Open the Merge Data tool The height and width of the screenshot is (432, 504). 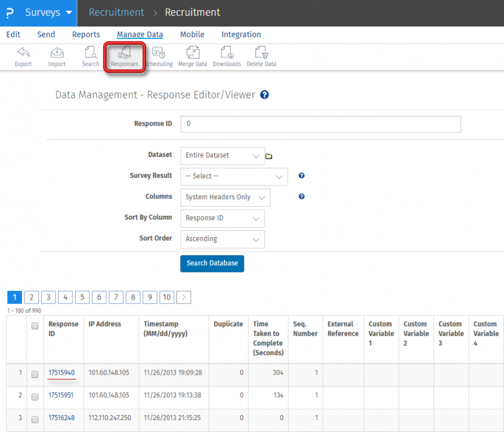[192, 56]
